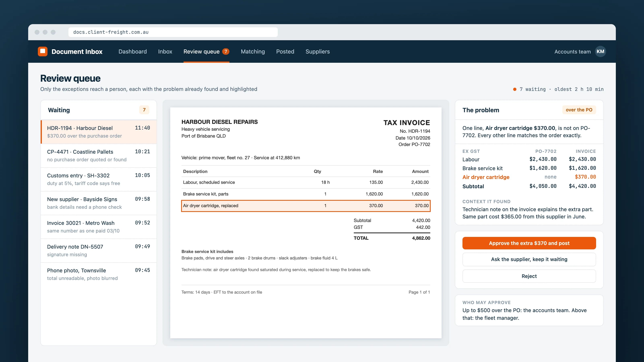The image size is (644, 362).
Task: Click HARBOUR DIESEL REPAIRS heading
Action: (220, 122)
